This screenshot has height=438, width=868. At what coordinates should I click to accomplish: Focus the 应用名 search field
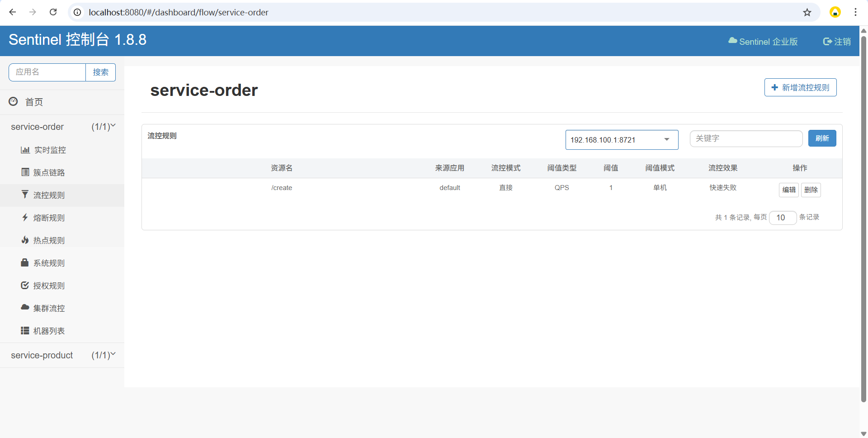point(47,72)
